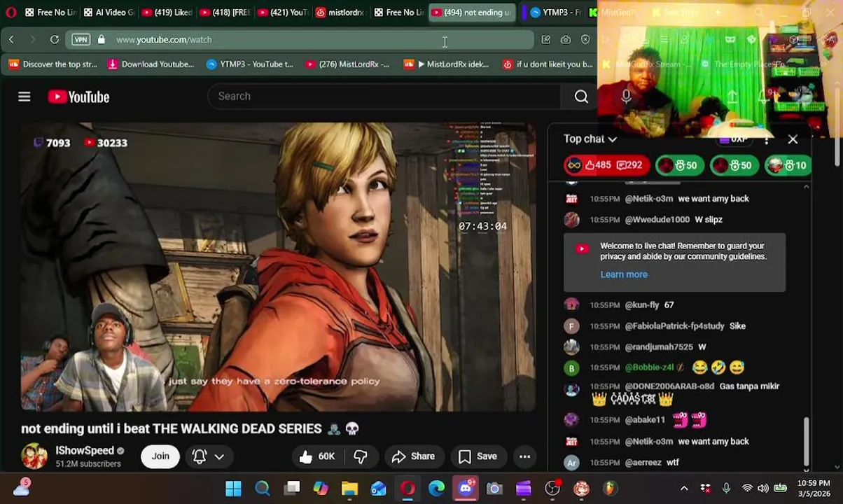Open 'MistLordRx idek...' bookmark
Image resolution: width=843 pixels, height=504 pixels.
pyautogui.click(x=447, y=64)
